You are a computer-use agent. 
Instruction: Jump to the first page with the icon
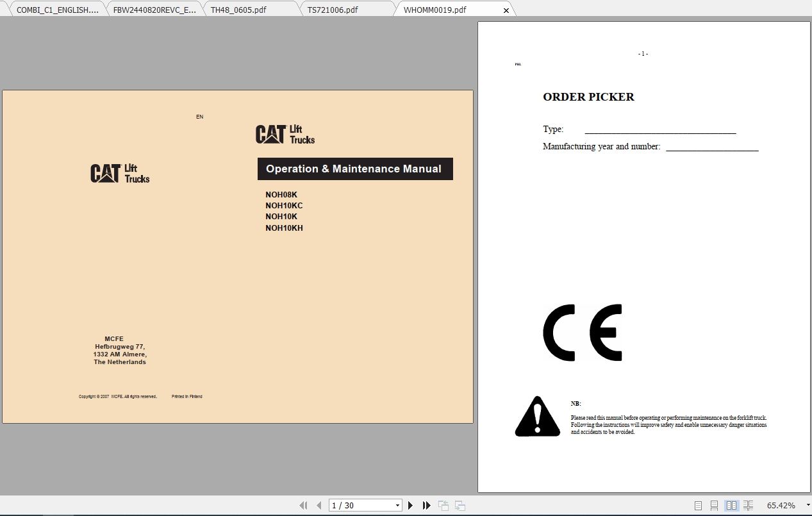click(x=304, y=505)
